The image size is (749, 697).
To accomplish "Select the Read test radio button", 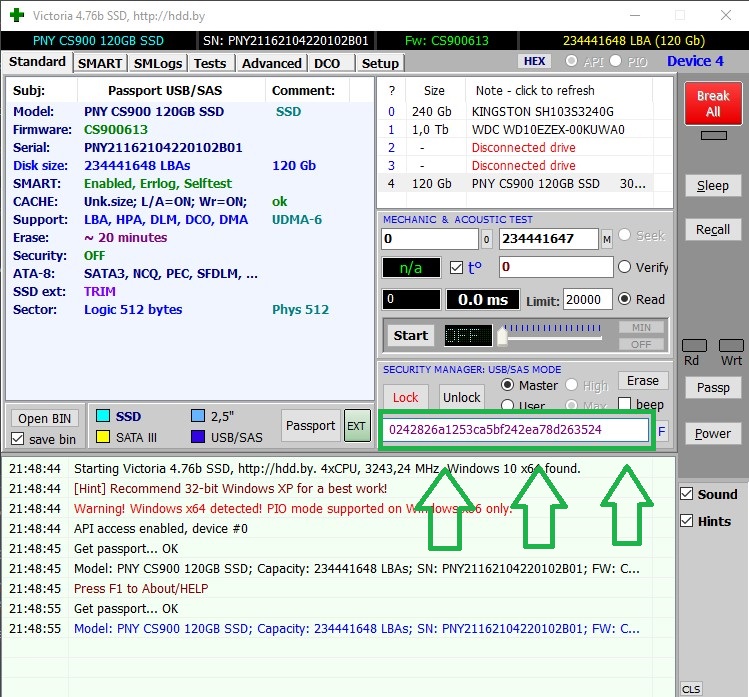I will (x=624, y=299).
